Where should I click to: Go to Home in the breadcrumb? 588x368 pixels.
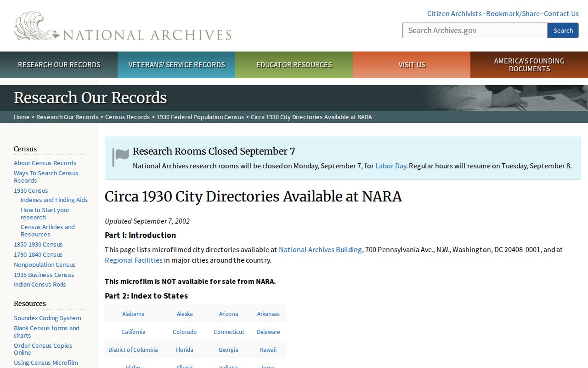tap(22, 117)
